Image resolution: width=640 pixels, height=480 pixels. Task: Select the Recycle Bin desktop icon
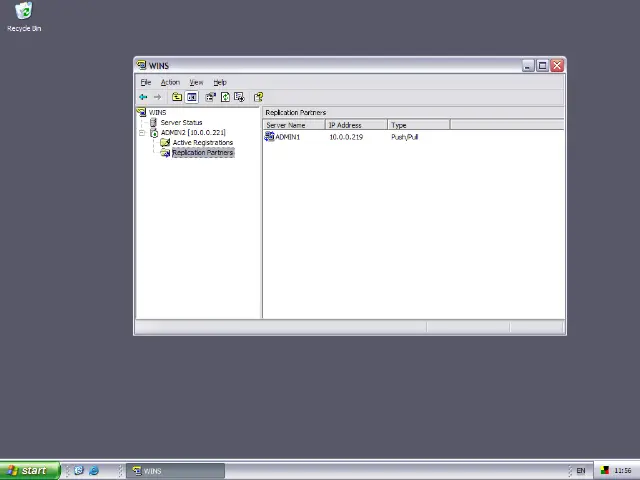coord(24,17)
